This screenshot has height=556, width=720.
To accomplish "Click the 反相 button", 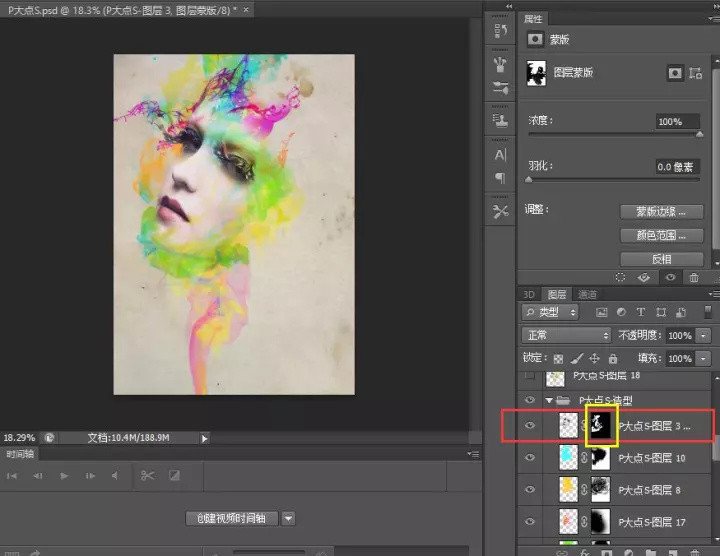I will click(662, 258).
